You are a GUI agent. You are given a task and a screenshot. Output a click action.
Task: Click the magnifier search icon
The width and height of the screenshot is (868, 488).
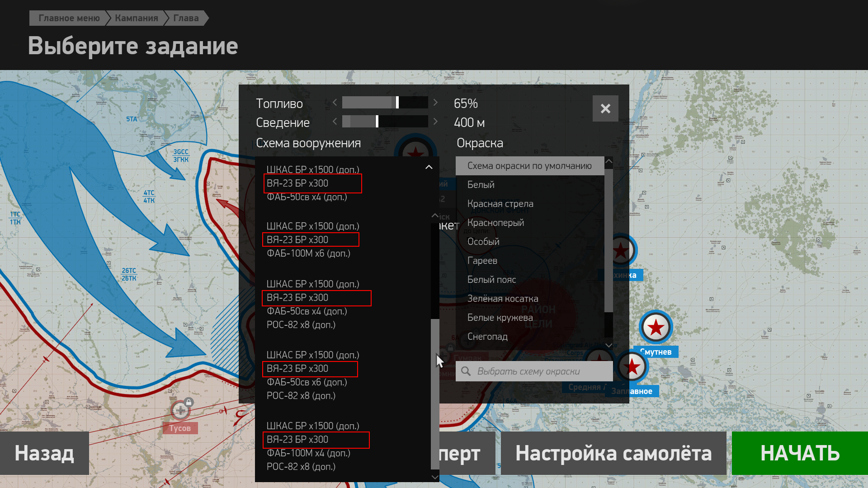coord(466,371)
